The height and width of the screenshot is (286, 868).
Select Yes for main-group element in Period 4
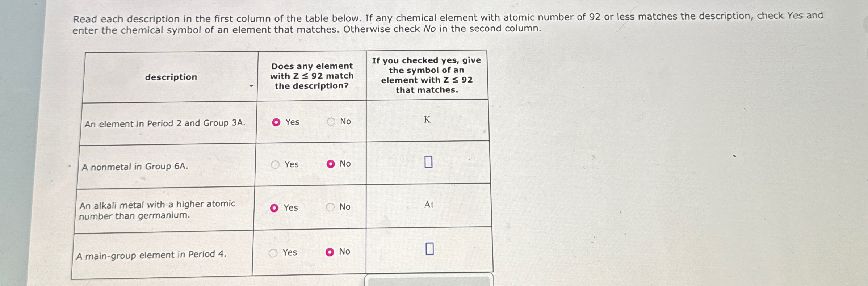[273, 252]
